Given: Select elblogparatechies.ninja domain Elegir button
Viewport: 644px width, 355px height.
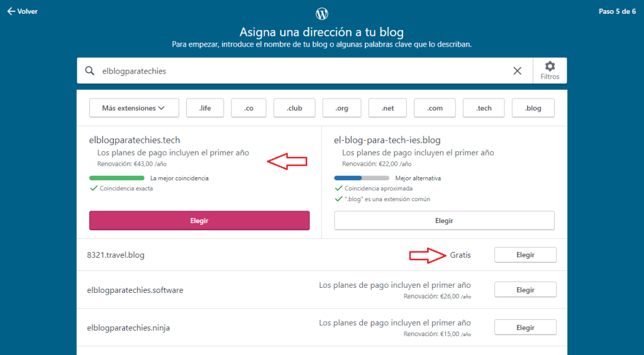Looking at the screenshot, I should (x=525, y=327).
